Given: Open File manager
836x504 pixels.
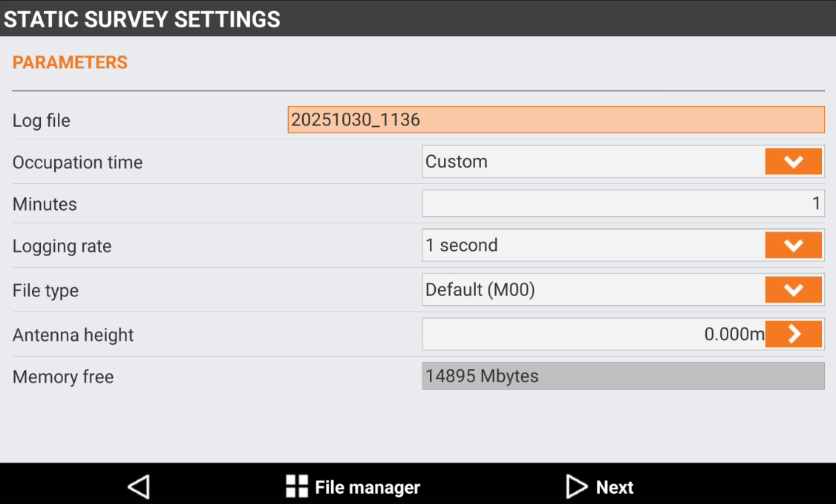Looking at the screenshot, I should coord(367,487).
